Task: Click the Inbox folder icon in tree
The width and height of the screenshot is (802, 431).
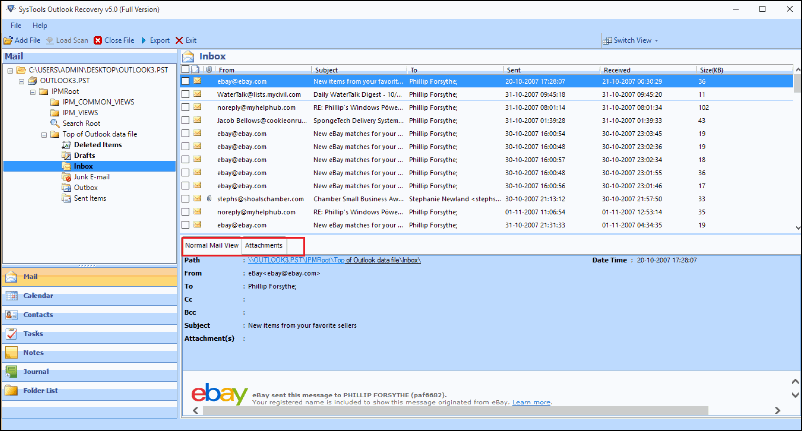Action: [x=66, y=166]
